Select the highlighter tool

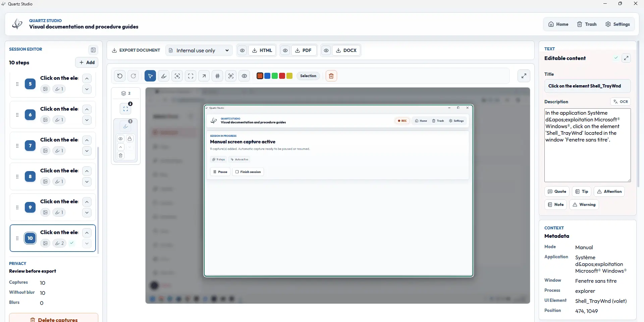164,76
